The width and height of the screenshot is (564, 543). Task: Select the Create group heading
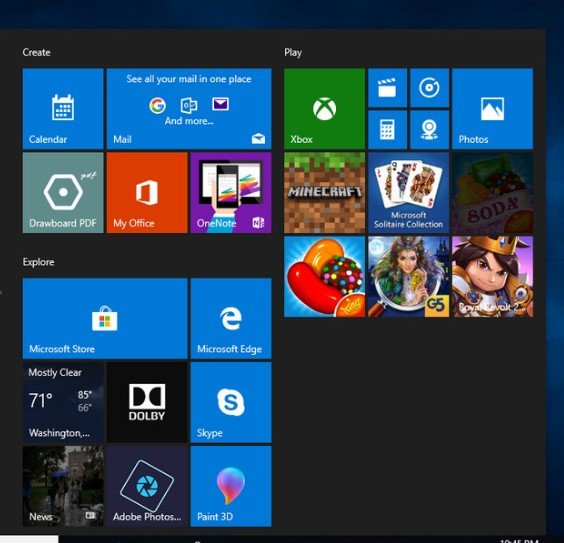coord(36,53)
